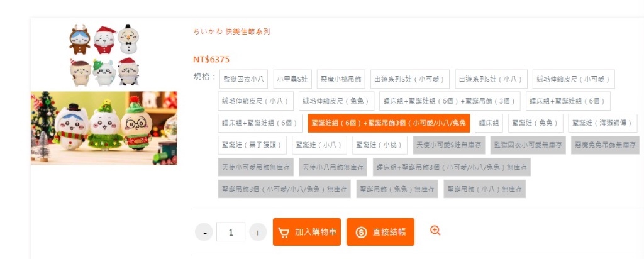Screen dimensions: 644x259
Task: Choose 絨毛伸縮皮尺（兔兔）option
Action: 337,101
